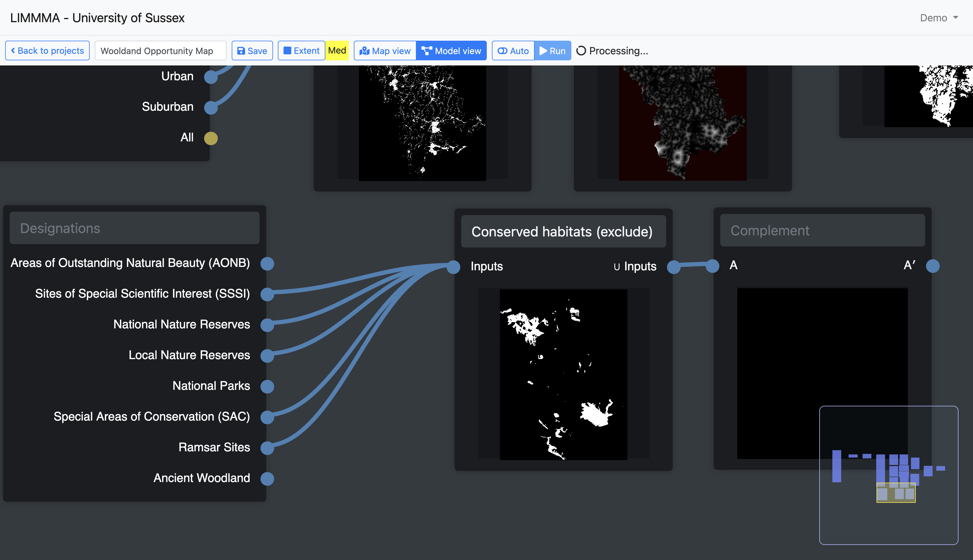Open the Demo user dropdown
This screenshot has height=560, width=973.
click(938, 18)
